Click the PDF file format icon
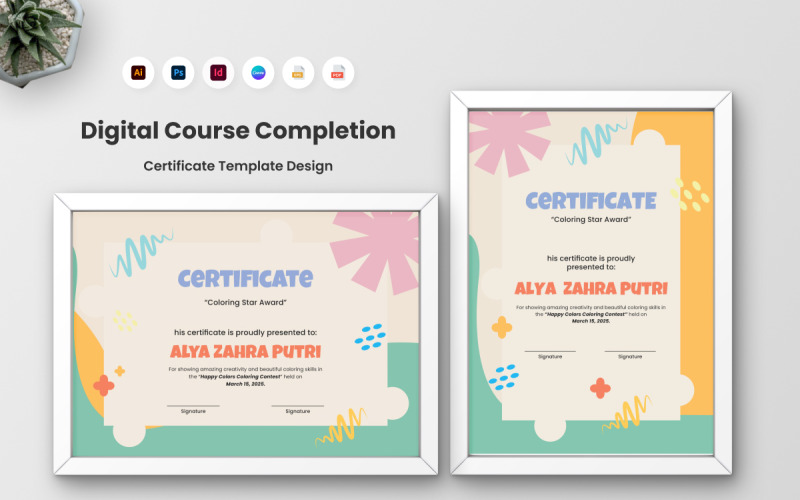Screen dimensions: 800x500 (338, 72)
